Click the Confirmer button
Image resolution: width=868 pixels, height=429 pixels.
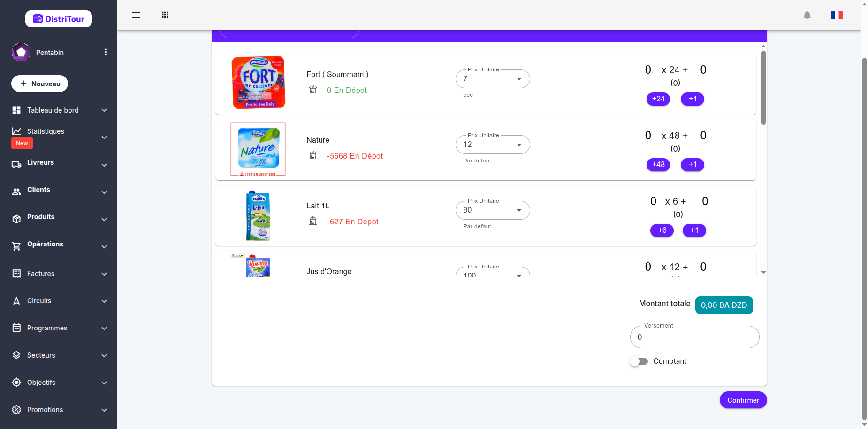point(743,400)
